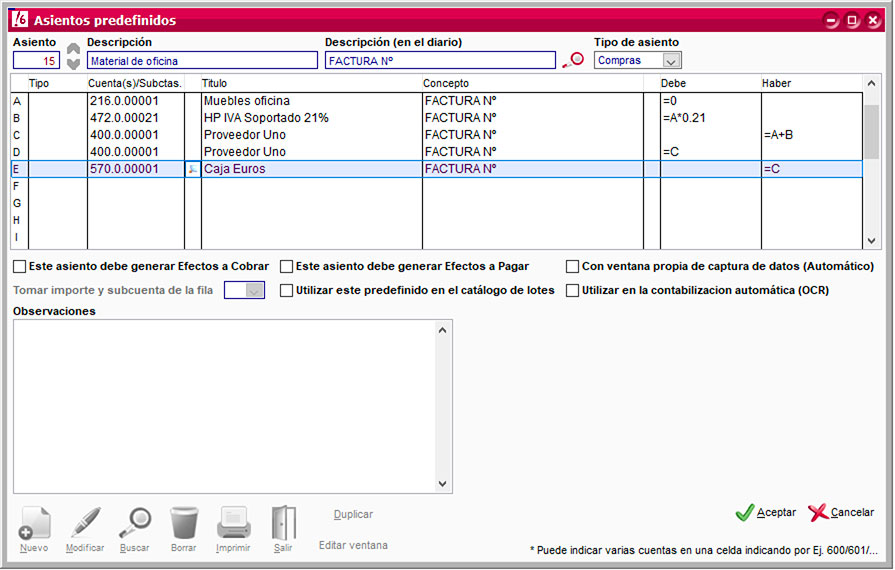Click up arrow of Asiento number stepper
Viewport: 895px width, 570px height.
(73, 49)
